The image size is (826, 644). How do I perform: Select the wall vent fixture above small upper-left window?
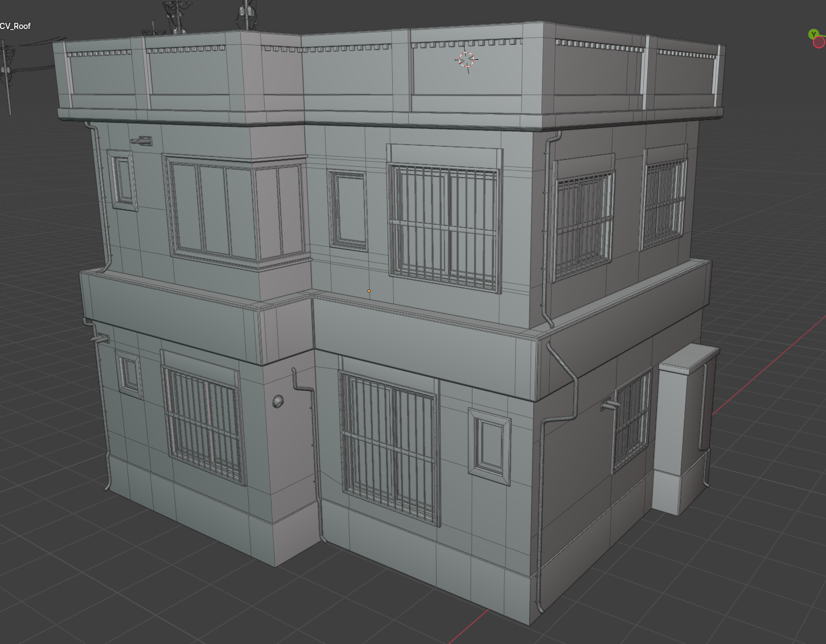[x=141, y=141]
